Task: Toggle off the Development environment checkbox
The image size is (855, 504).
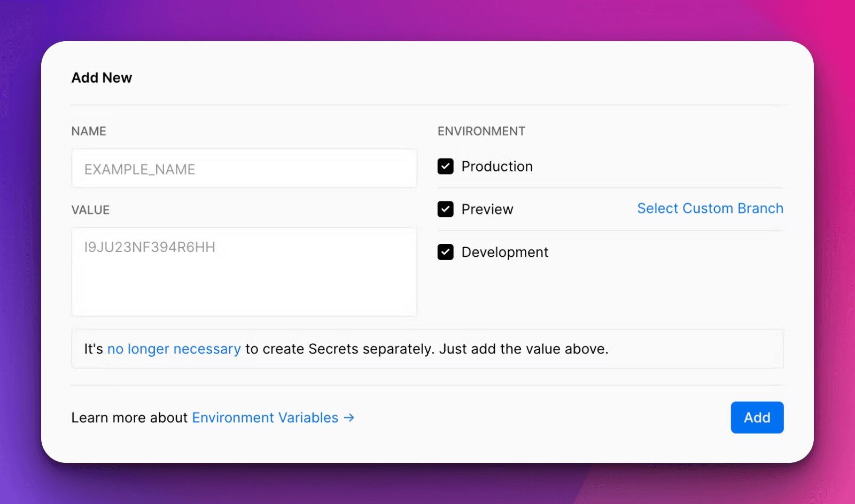Action: (445, 252)
